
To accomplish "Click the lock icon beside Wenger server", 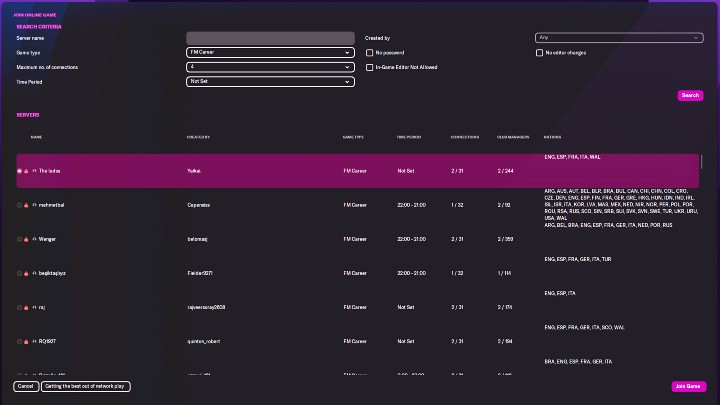I will (26, 239).
